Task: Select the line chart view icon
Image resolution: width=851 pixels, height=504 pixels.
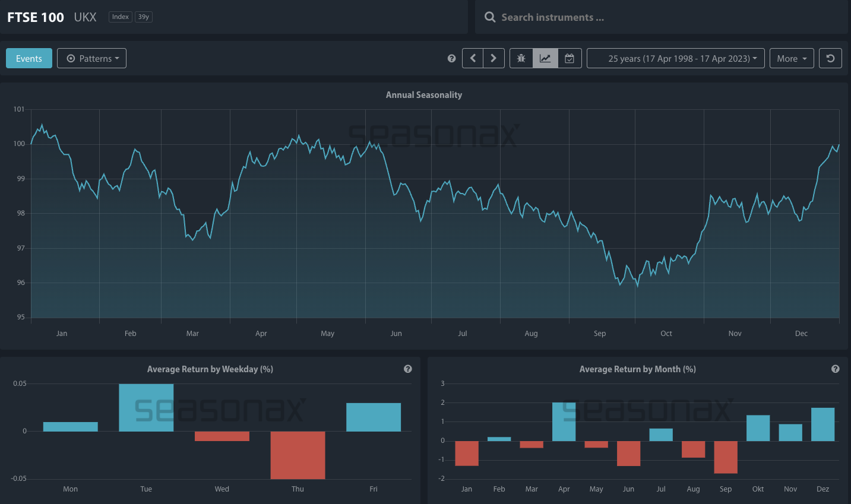Action: coord(545,58)
